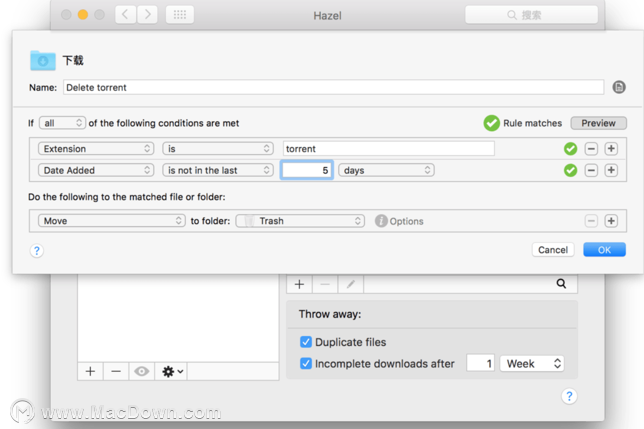644x429 pixels.
Task: Add another action after the Move action
Action: pos(611,221)
